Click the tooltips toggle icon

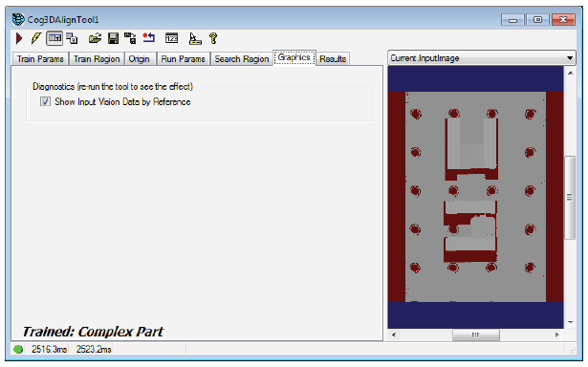[195, 38]
